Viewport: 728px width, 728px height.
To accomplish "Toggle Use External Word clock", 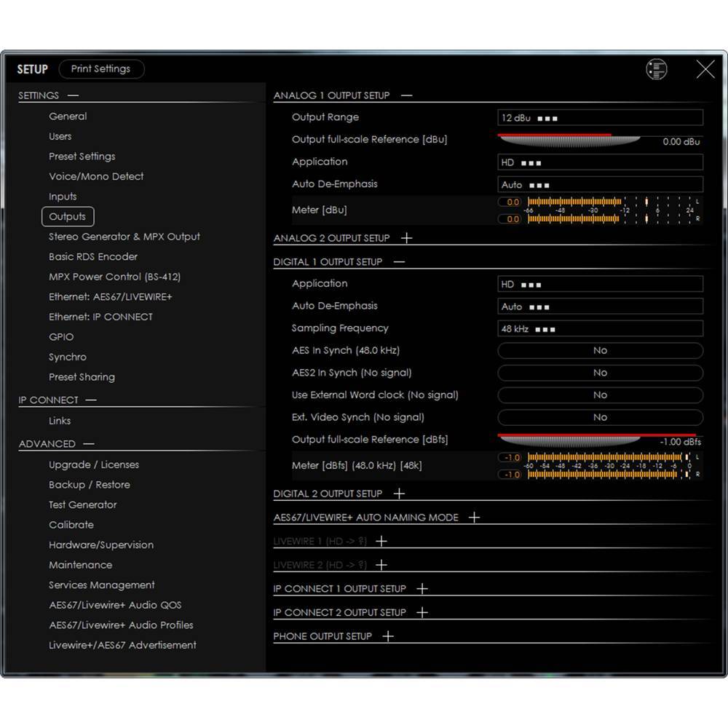I will pyautogui.click(x=600, y=395).
